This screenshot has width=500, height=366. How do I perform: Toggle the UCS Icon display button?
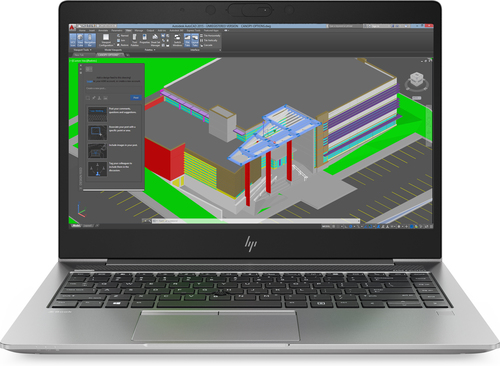(73, 41)
